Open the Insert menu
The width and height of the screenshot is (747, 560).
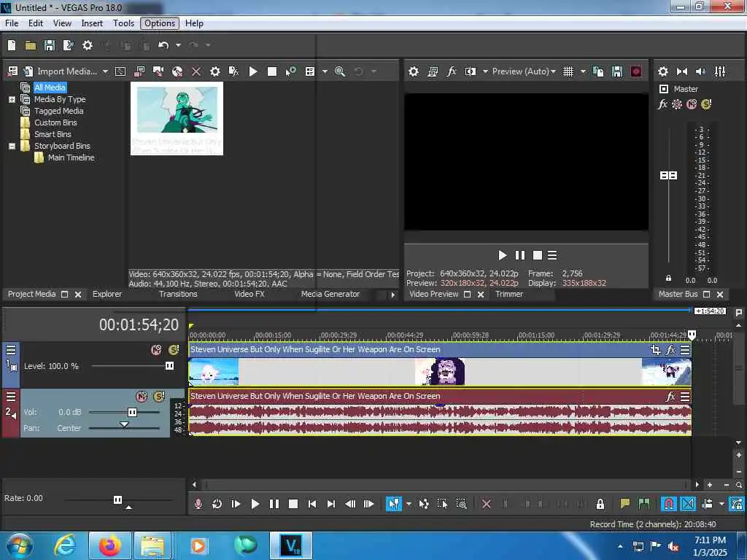pos(92,23)
